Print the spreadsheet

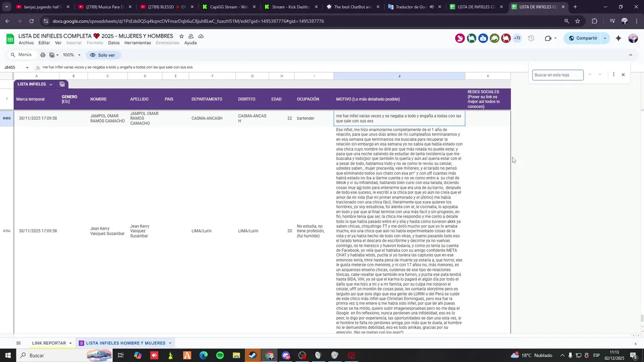pos(43,55)
